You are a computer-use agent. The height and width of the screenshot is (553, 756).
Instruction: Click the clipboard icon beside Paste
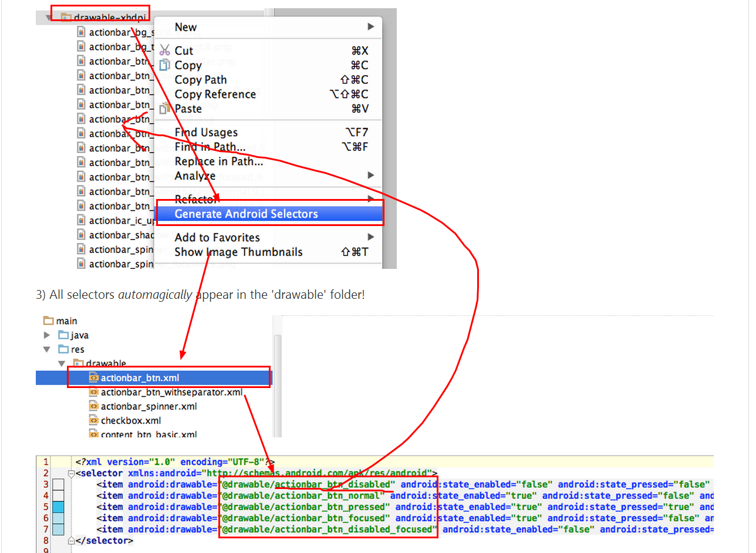pos(165,108)
